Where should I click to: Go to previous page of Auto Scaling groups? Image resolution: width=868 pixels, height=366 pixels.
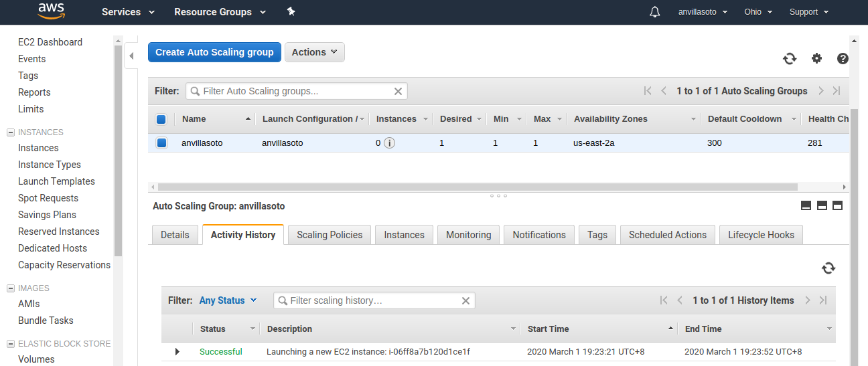pyautogui.click(x=664, y=91)
